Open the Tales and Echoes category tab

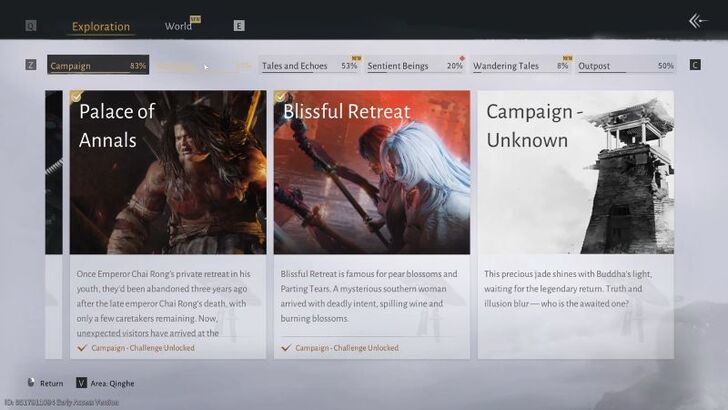pos(310,65)
